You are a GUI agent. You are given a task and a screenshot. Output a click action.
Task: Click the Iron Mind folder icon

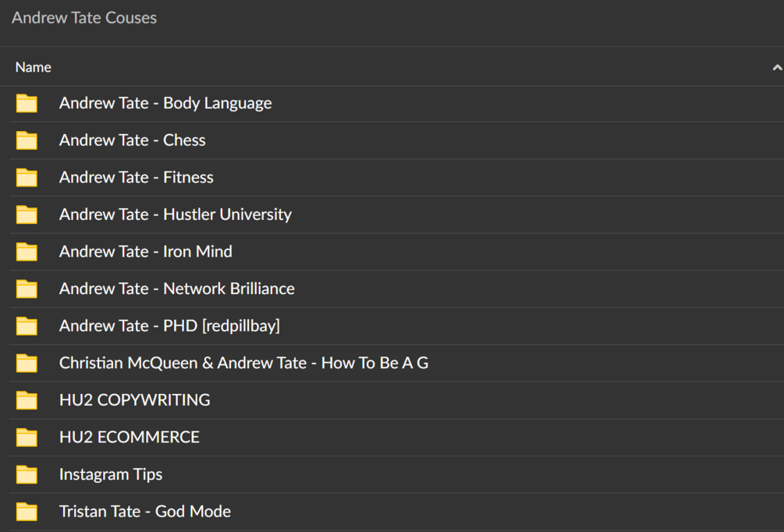pos(27,251)
